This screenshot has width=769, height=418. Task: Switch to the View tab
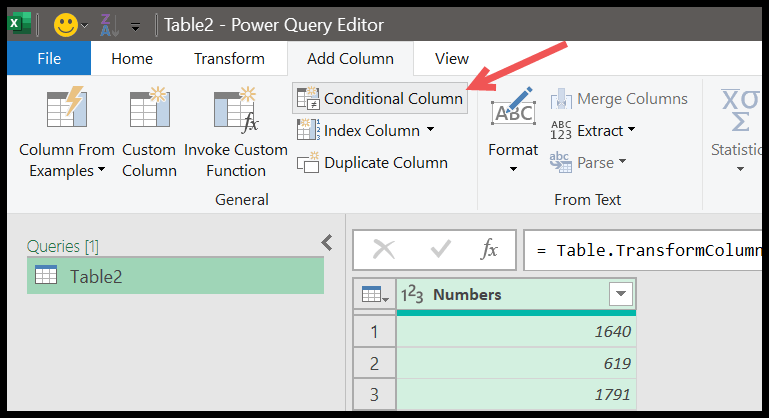pyautogui.click(x=452, y=58)
